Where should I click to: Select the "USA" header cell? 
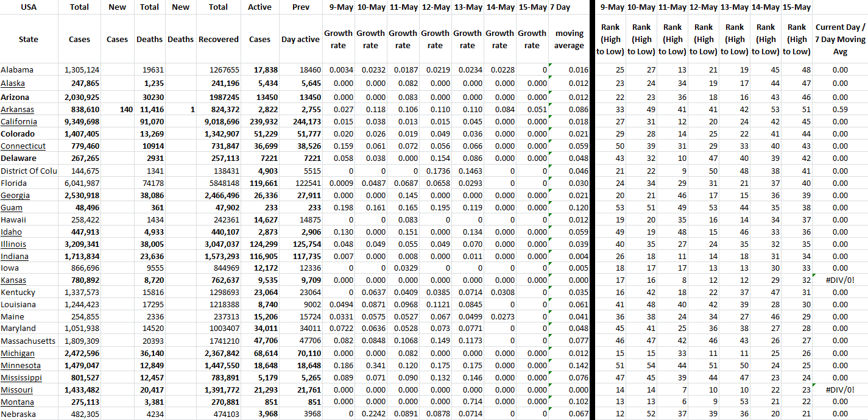click(x=29, y=7)
